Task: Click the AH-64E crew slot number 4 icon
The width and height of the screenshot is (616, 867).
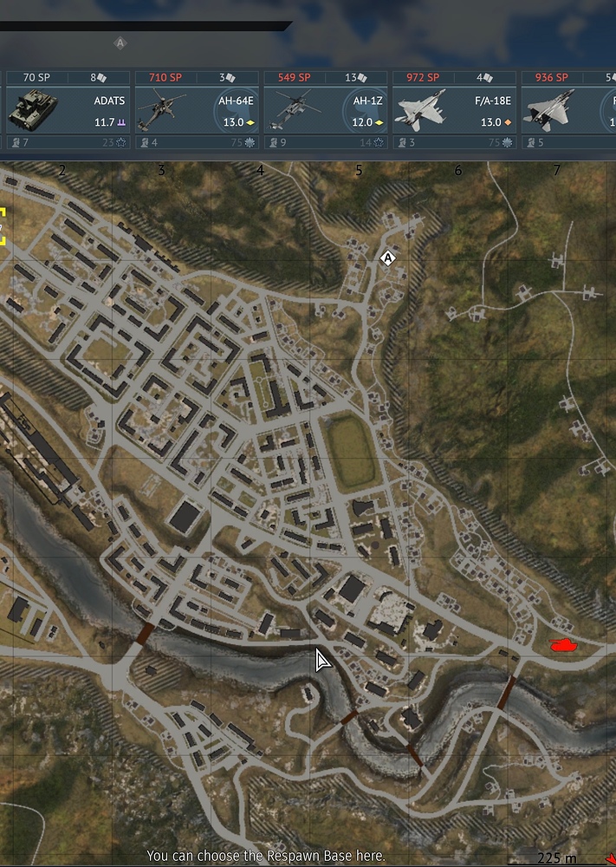Action: pyautogui.click(x=150, y=143)
